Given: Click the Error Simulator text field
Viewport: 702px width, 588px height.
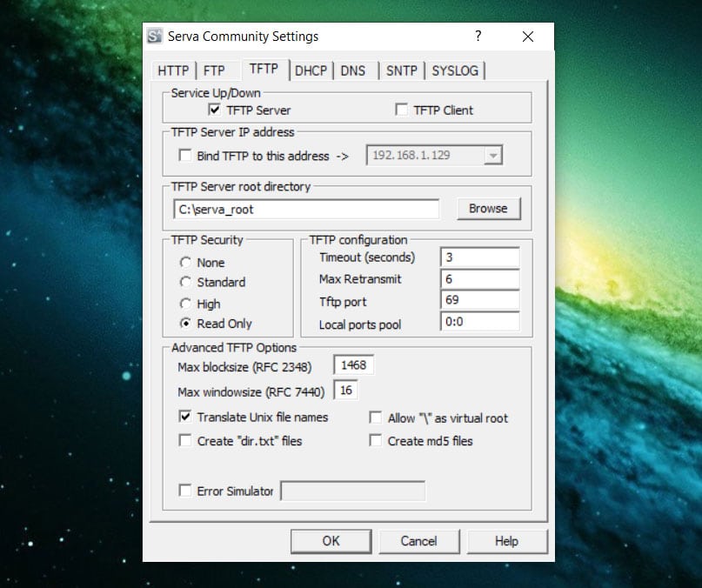Looking at the screenshot, I should pos(353,491).
